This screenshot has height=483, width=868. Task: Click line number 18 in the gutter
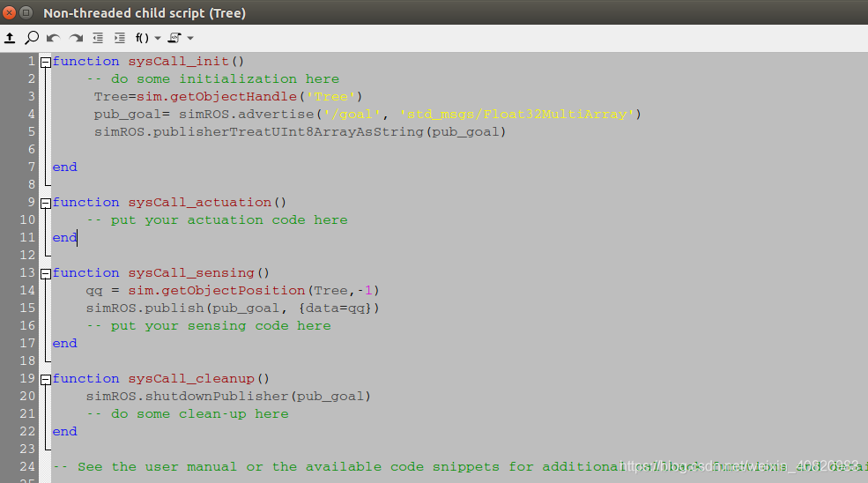(27, 360)
